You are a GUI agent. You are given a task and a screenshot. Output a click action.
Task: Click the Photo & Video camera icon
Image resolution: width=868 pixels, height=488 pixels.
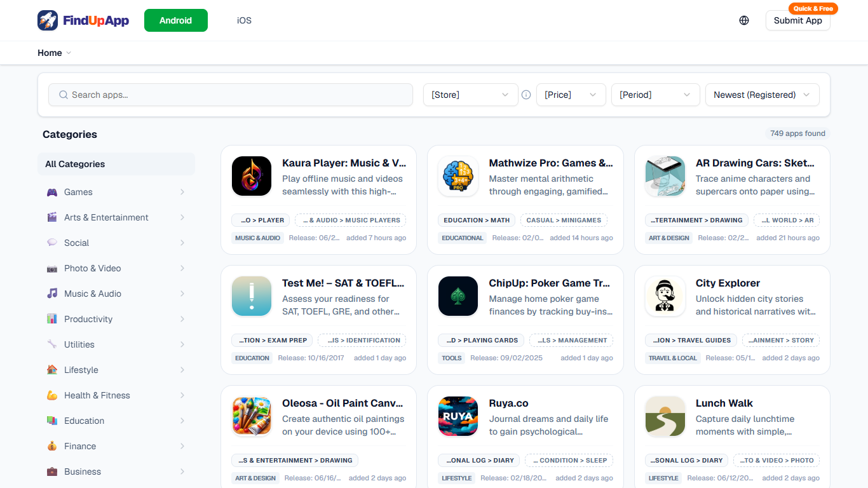click(52, 268)
